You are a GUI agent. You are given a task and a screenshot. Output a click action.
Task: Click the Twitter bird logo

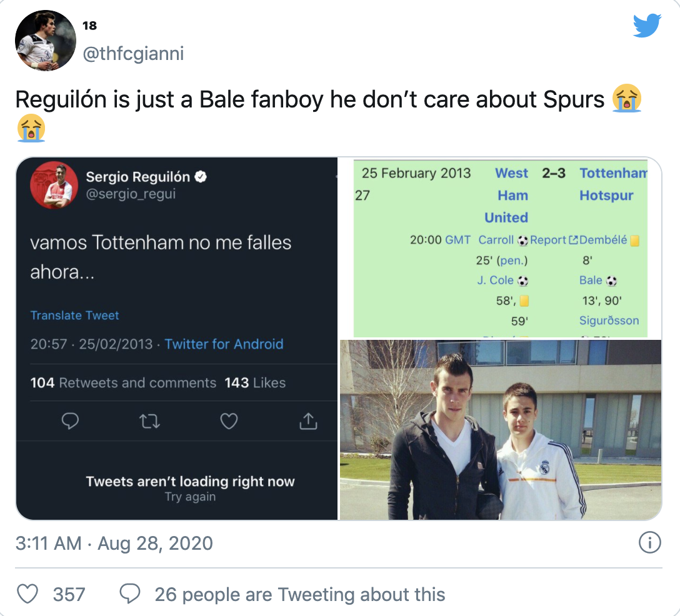coord(647,25)
